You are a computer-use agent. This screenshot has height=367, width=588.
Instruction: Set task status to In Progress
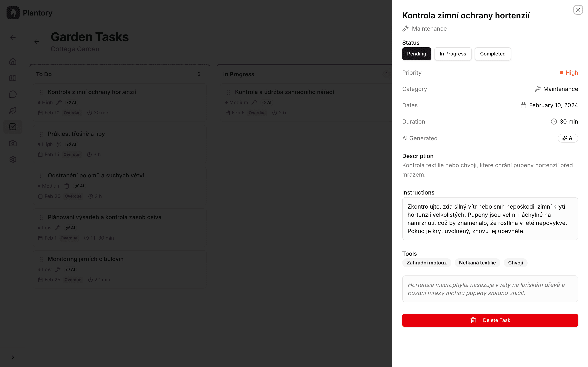(453, 54)
